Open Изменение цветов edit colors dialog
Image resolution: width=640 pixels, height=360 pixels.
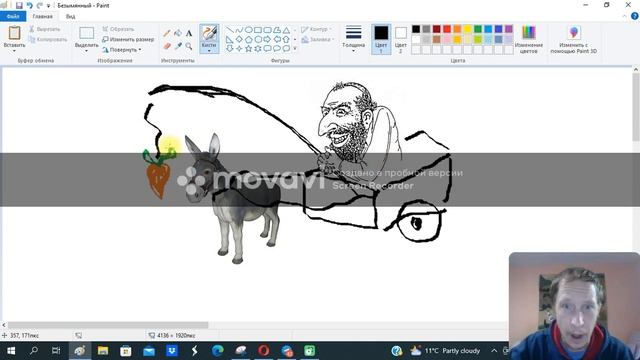pos(529,39)
